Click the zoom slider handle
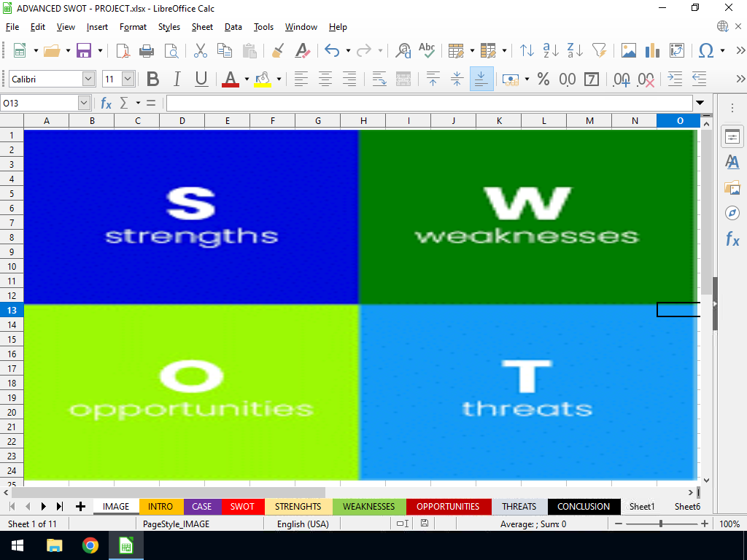Screen dimensions: 747x560 pyautogui.click(x=661, y=524)
